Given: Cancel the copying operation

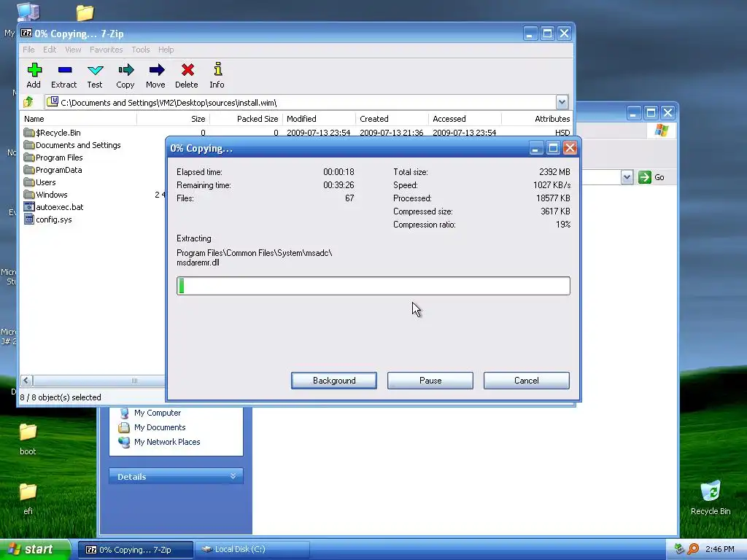Looking at the screenshot, I should pyautogui.click(x=527, y=381).
